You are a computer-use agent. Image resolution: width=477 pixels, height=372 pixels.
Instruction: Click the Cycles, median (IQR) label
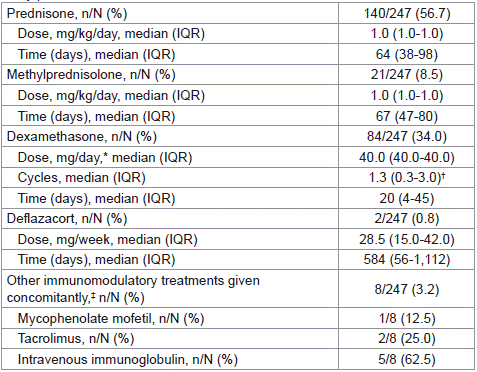(x=82, y=178)
